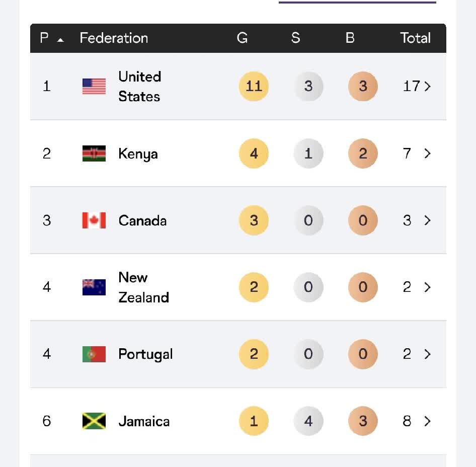Click Kenya's bronze medal count badge
Screen dimensions: 476x467
(x=363, y=153)
